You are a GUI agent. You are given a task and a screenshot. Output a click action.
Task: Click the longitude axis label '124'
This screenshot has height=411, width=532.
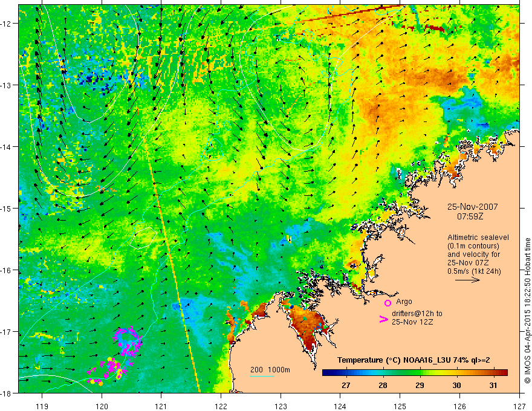[x=340, y=406]
